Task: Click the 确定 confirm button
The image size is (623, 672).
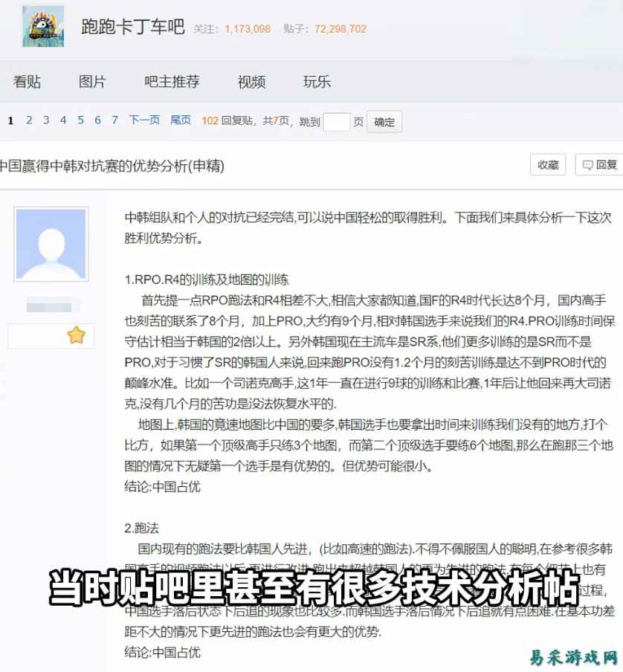Action: (x=384, y=122)
